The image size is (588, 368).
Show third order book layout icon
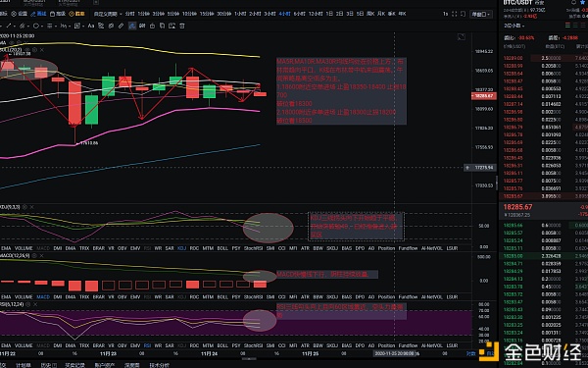(x=584, y=26)
